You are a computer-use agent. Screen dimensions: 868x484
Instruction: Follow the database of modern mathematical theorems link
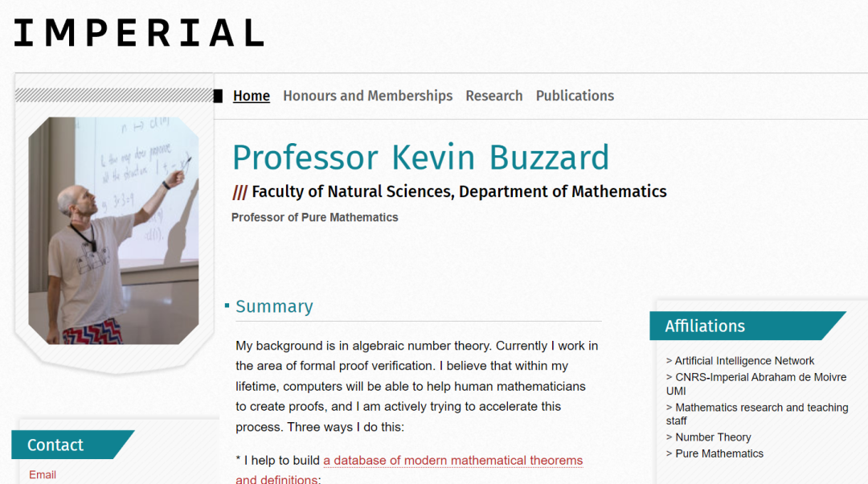(x=409, y=469)
